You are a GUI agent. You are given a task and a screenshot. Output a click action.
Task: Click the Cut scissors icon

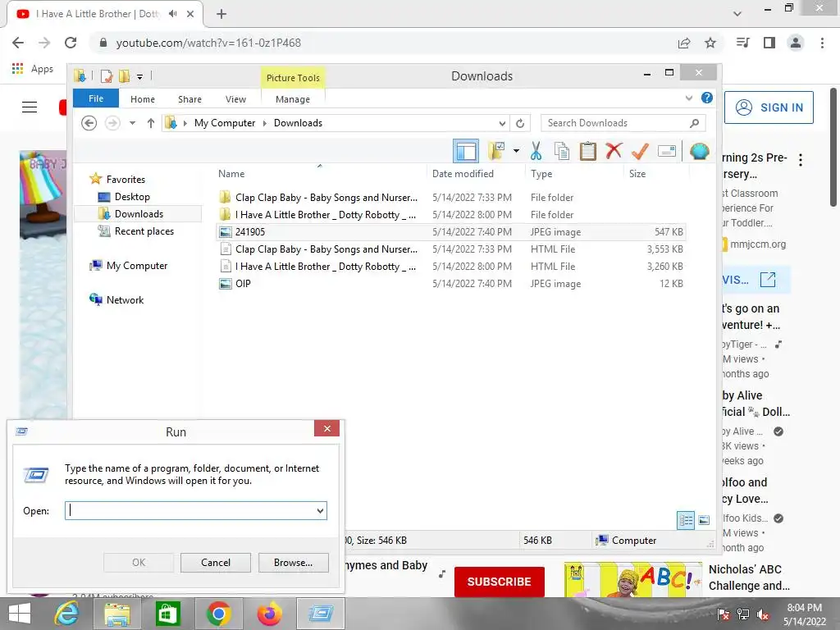point(536,151)
